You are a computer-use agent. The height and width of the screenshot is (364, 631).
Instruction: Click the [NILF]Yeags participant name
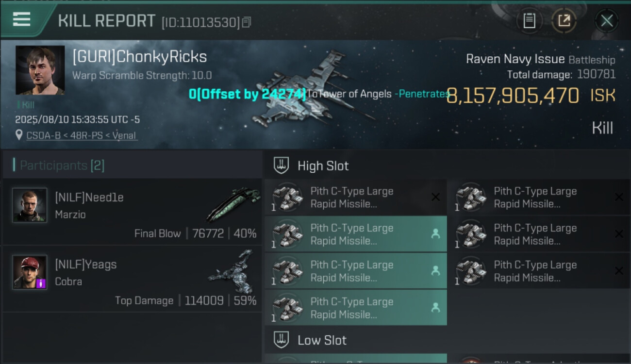pyautogui.click(x=85, y=265)
